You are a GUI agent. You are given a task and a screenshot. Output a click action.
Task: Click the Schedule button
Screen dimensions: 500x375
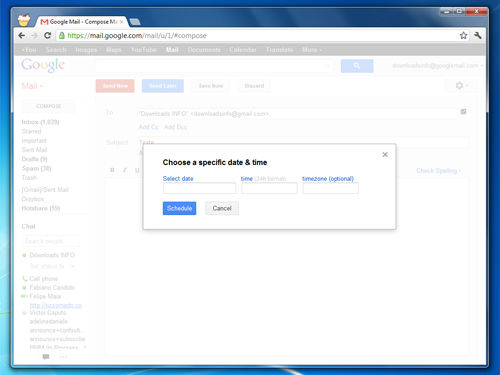[x=179, y=208]
